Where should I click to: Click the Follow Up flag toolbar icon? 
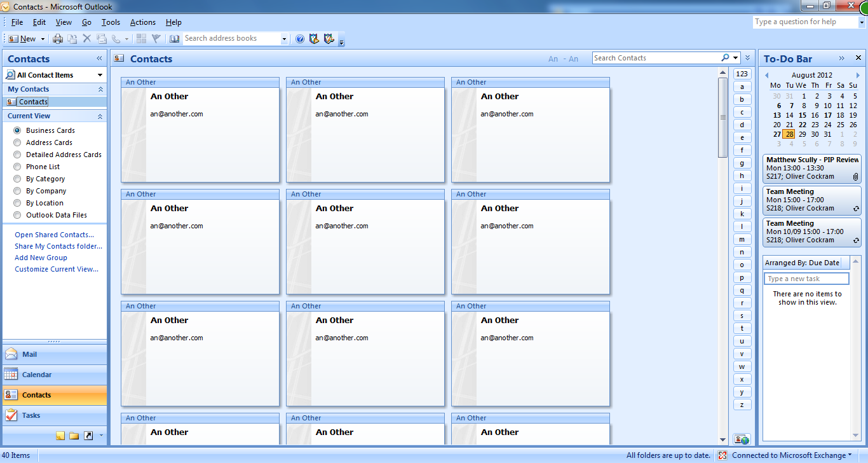156,39
